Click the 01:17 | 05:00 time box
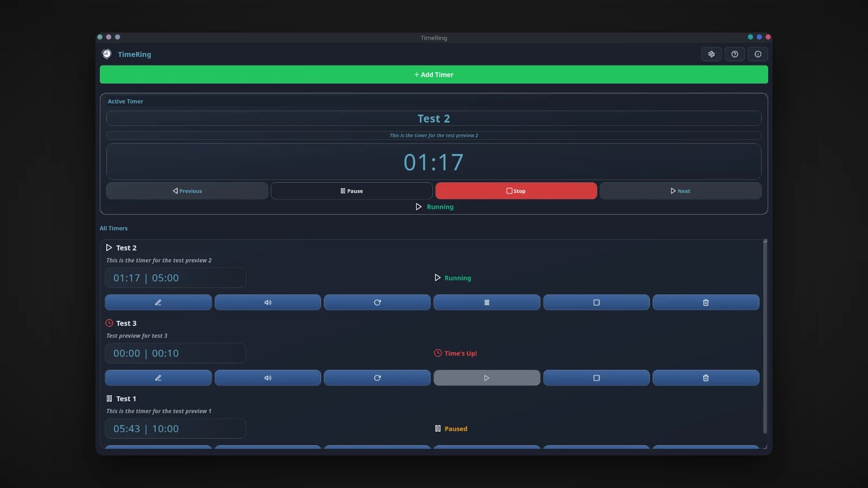This screenshot has width=868, height=488. [175, 278]
